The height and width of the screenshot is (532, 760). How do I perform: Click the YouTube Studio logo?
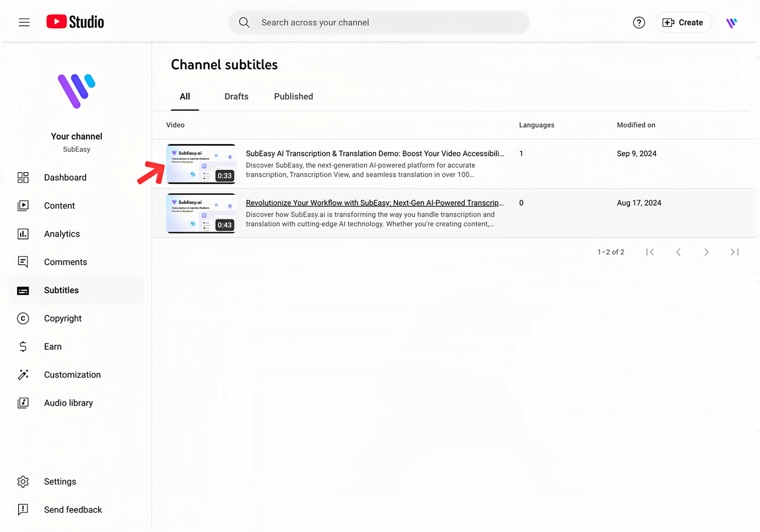(x=75, y=22)
